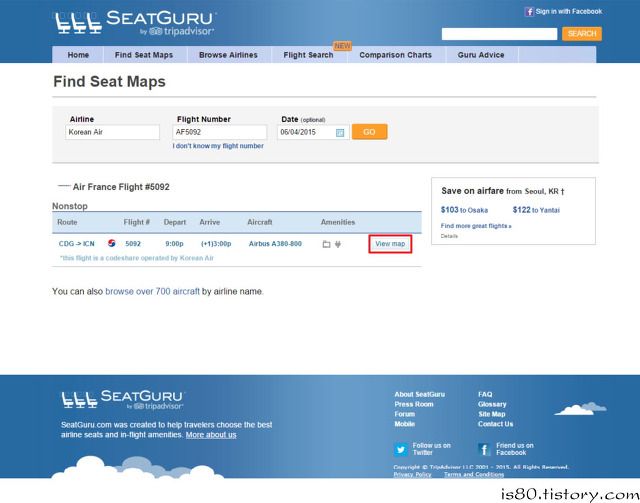Click flight number 5092 in table
The width and height of the screenshot is (640, 503).
(x=133, y=244)
